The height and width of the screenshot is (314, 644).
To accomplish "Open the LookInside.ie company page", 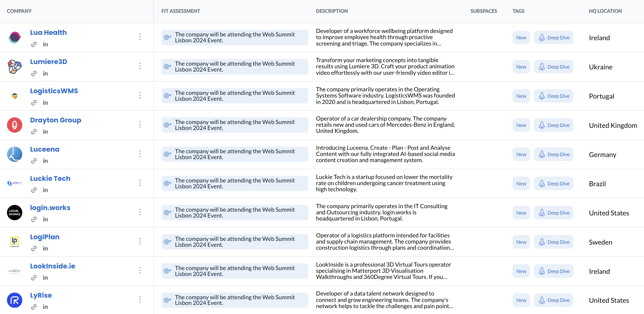I will pyautogui.click(x=53, y=266).
